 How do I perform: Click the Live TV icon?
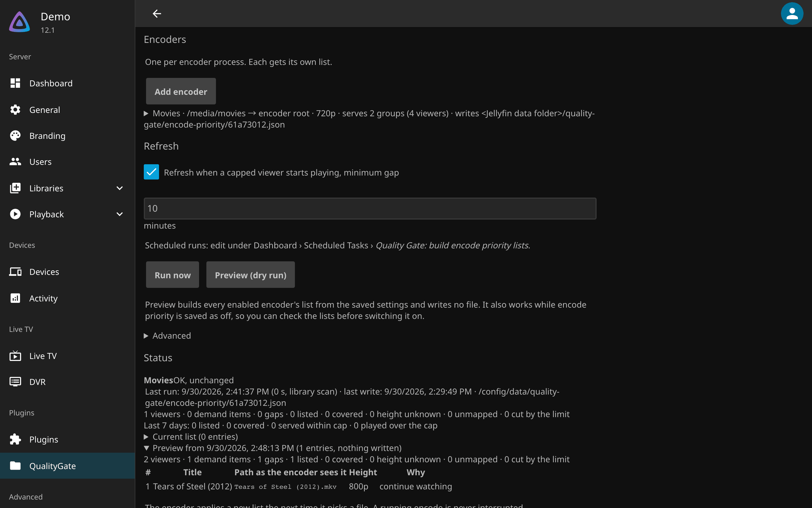(15, 356)
